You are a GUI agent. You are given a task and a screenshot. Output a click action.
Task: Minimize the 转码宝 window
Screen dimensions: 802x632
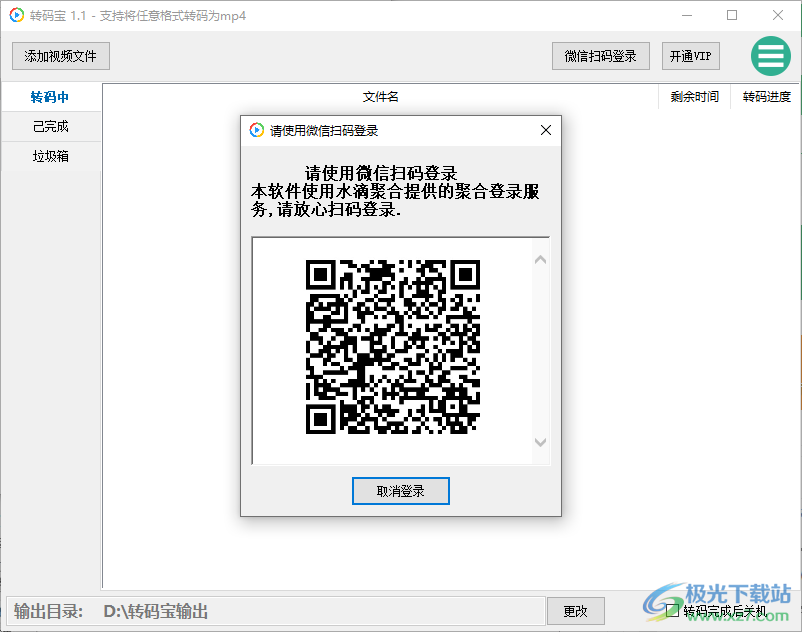coord(687,15)
